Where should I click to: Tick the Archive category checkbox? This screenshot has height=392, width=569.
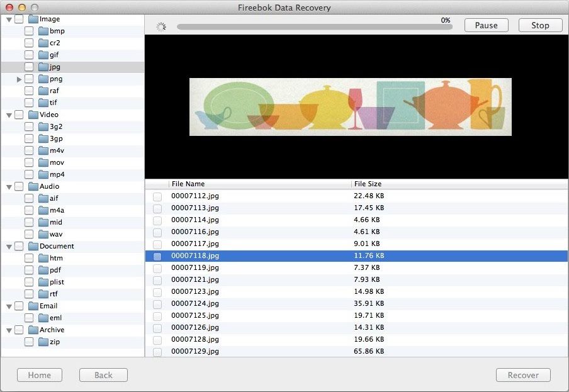coord(19,330)
